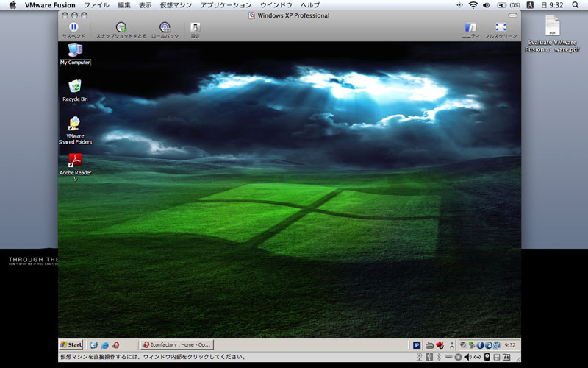The width and height of the screenshot is (588, 368).
Task: Open the 仮想マシン (Virtual Machine) menu
Action: point(176,5)
